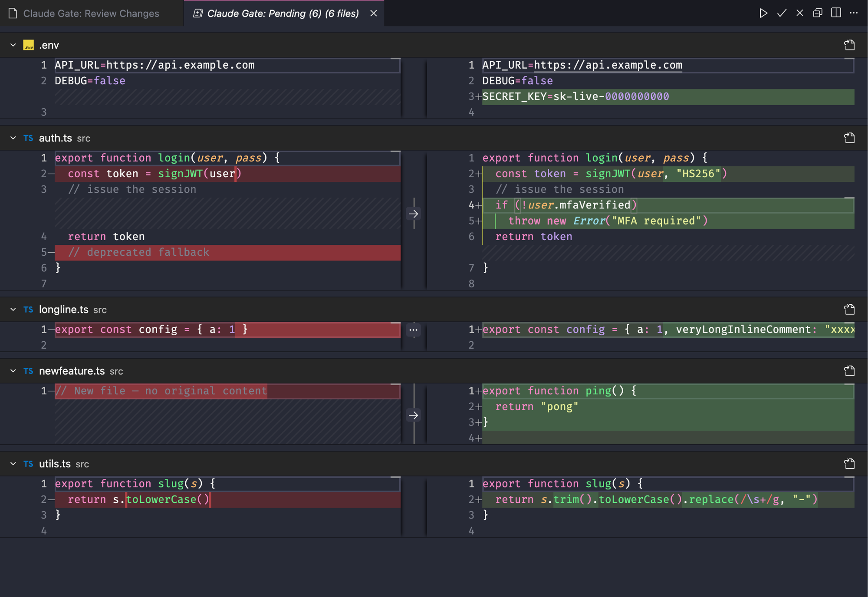Click the api.example.com URL link on right

click(x=608, y=65)
